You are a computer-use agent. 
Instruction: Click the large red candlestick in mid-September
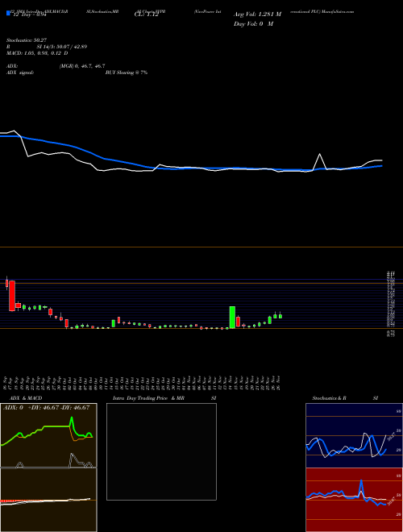(12, 296)
